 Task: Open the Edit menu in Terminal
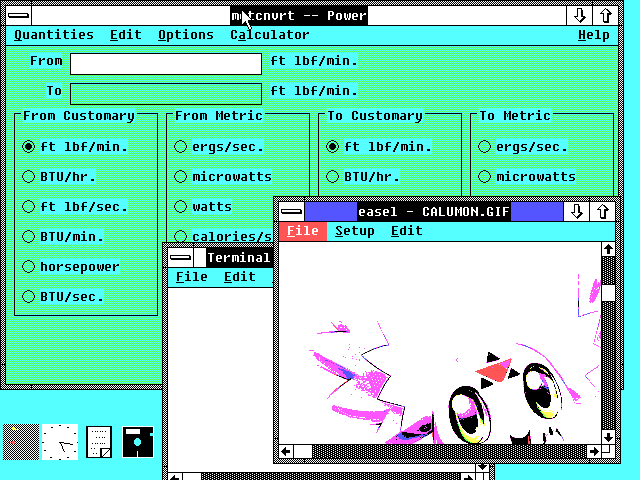tap(240, 277)
